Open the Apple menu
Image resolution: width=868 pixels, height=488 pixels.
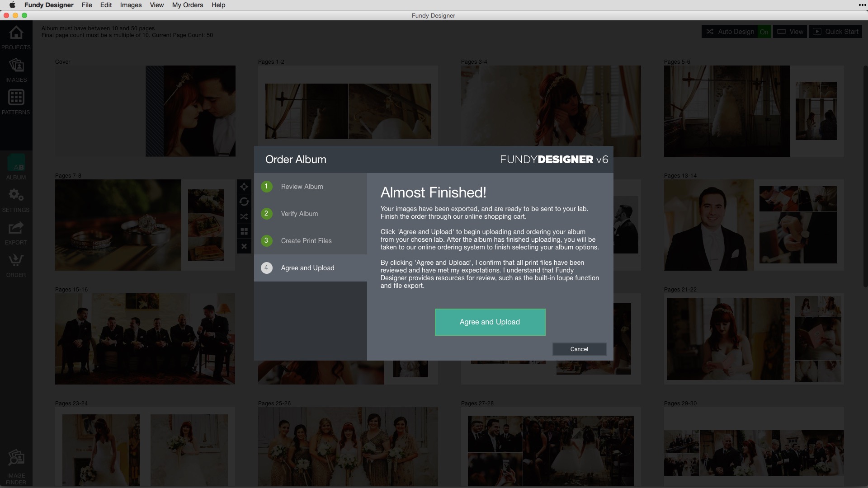12,5
